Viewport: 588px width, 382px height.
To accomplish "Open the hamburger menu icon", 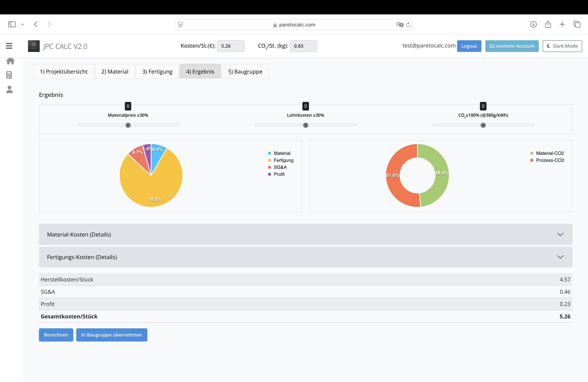I will tap(9, 46).
